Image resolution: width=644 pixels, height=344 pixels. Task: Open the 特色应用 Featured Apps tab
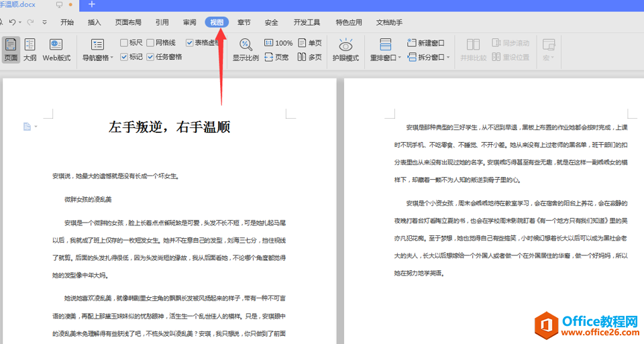(349, 22)
